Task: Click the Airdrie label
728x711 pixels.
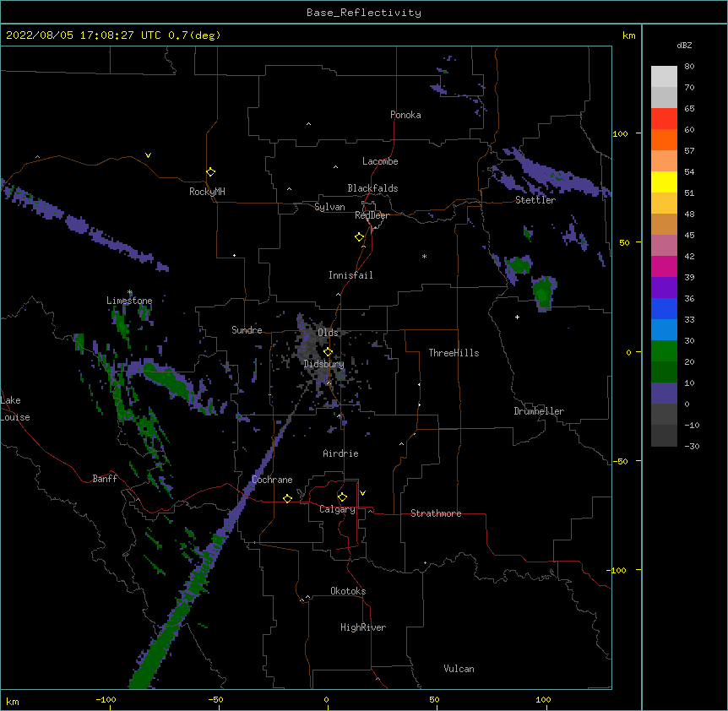Action: 341,453
